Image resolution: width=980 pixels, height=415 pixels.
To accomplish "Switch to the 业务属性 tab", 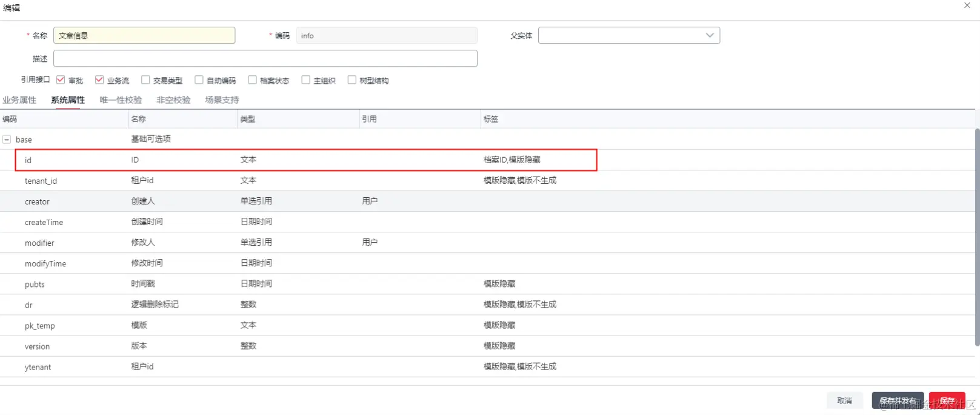I will pyautogui.click(x=19, y=100).
